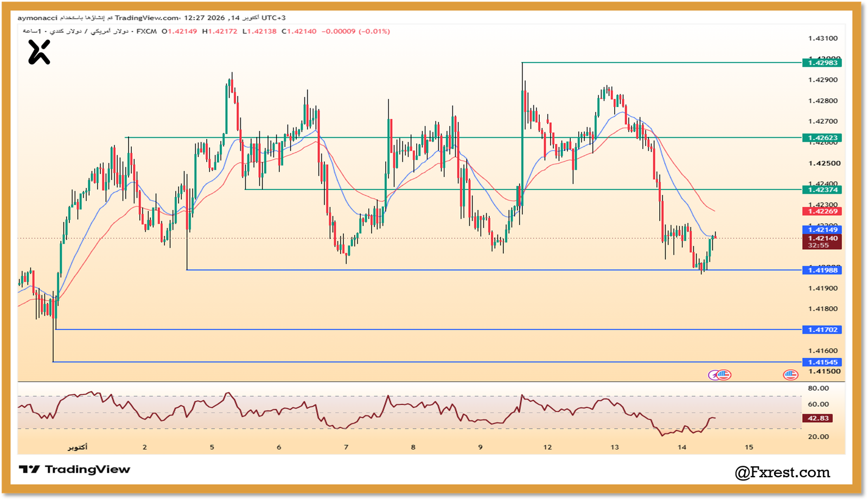Click date 14 on the time axis

682,447
